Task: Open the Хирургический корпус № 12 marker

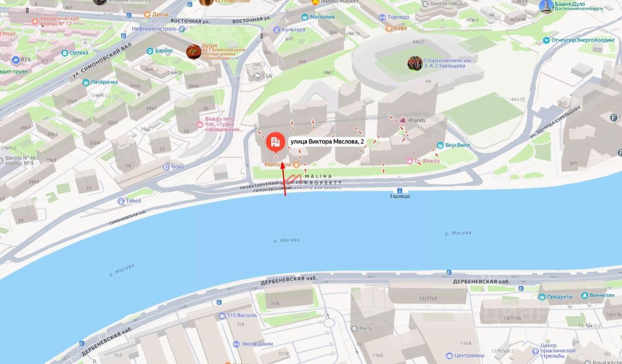Action: 35,21
